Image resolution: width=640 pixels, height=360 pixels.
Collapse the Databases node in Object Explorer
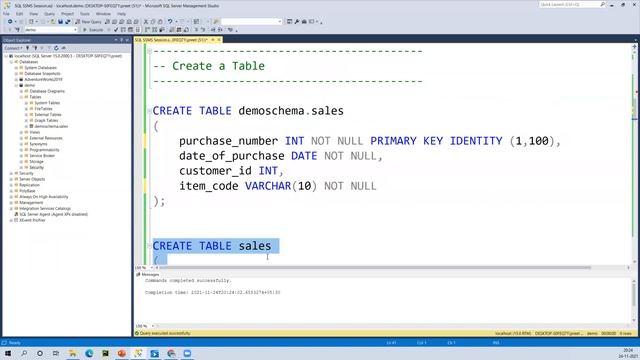click(x=11, y=62)
